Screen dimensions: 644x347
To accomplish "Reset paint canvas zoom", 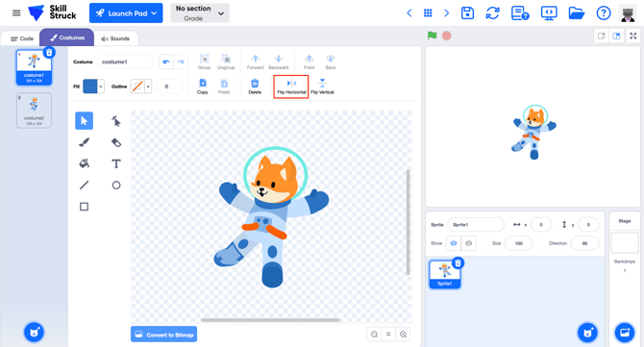I will (x=388, y=335).
